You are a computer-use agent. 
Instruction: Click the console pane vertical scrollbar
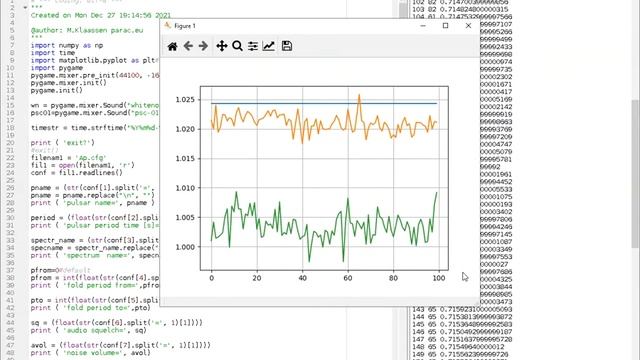(x=636, y=173)
